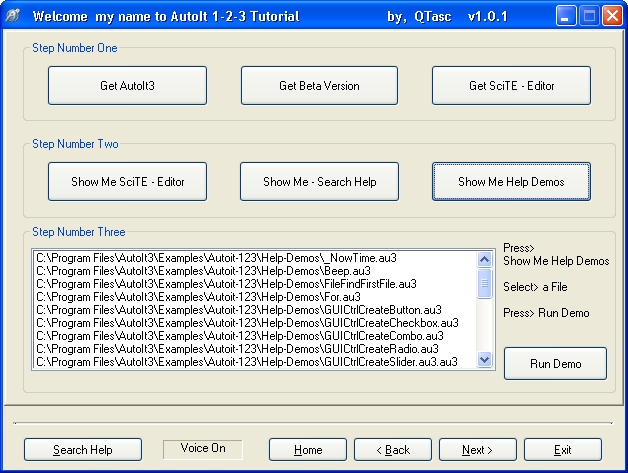Click Get SciTE - Editor button

point(511,86)
